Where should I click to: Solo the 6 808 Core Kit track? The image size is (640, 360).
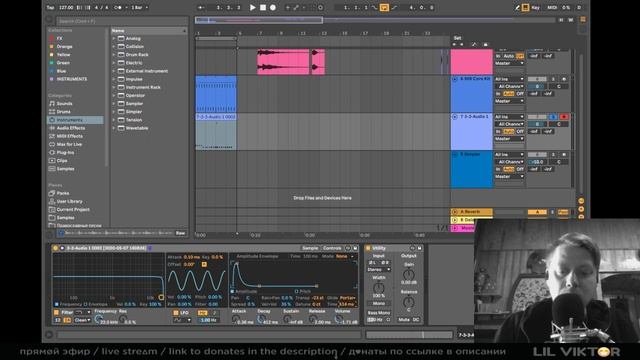pos(553,79)
